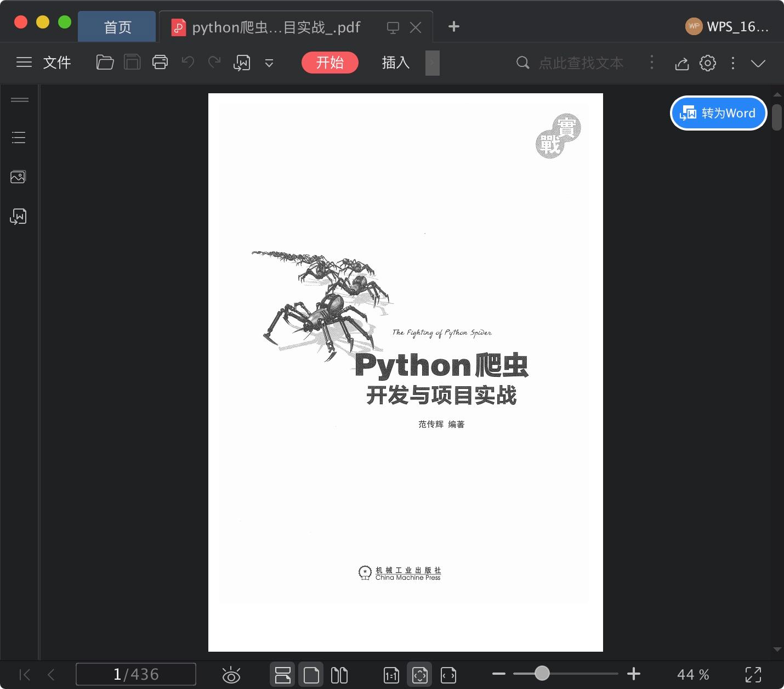Screen dimensions: 784x689
Task: Click the 机械工业出版社 publisher logo
Action: point(400,574)
